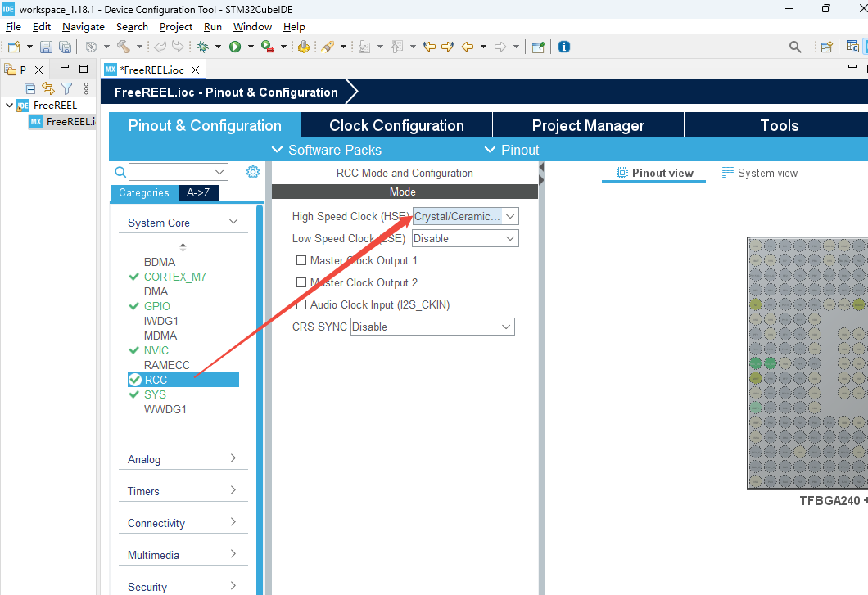Expand the Timers category
Image resolution: width=868 pixels, height=595 pixels.
[x=182, y=491]
